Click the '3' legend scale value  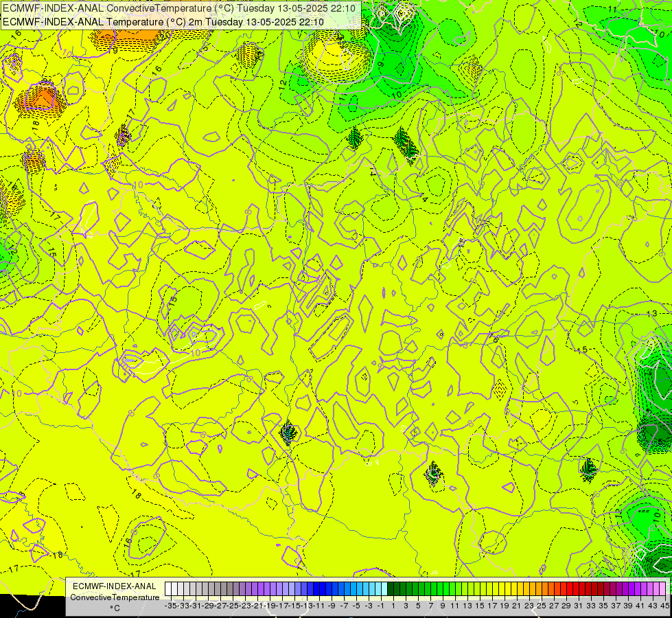tap(406, 606)
